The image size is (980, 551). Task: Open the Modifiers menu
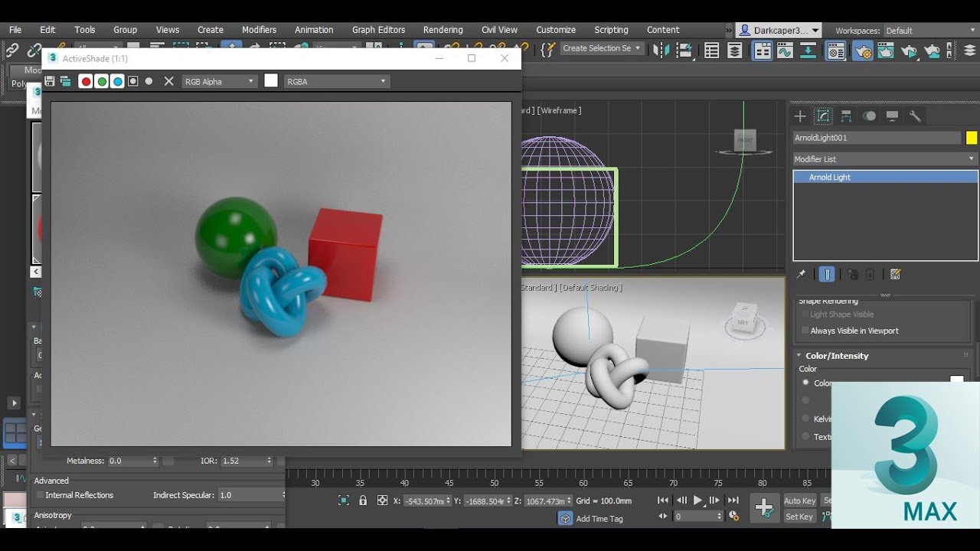pyautogui.click(x=259, y=30)
